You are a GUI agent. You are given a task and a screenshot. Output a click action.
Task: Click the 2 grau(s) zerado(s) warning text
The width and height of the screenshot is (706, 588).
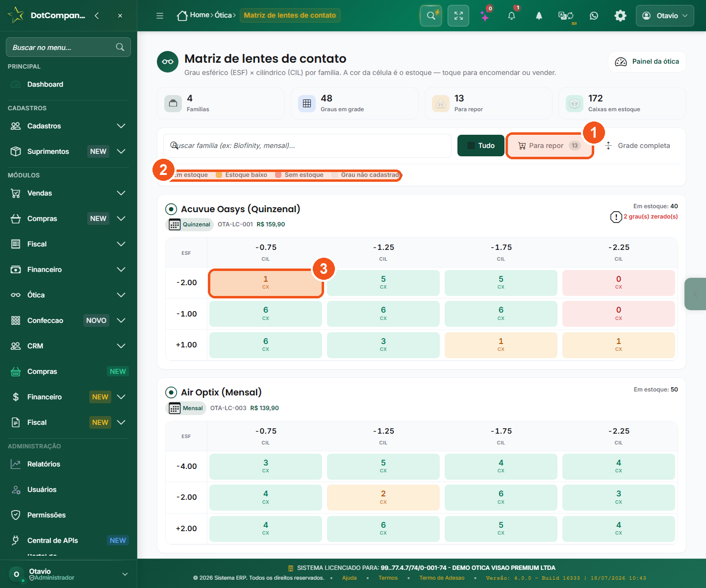(651, 217)
